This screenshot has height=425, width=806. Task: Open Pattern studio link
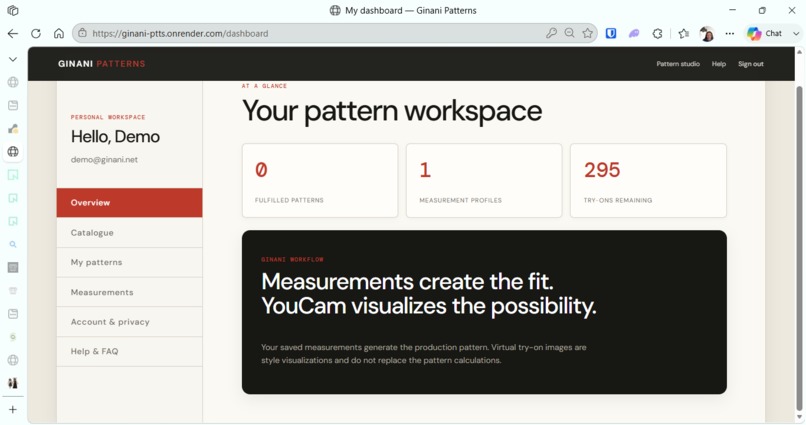pyautogui.click(x=678, y=64)
